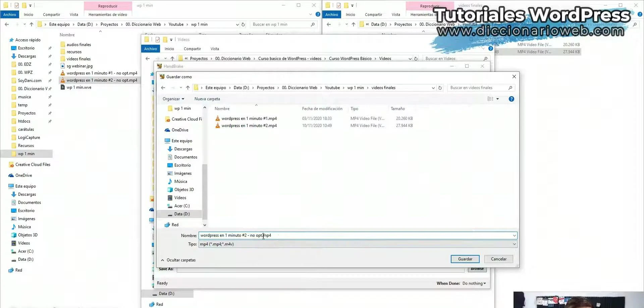This screenshot has height=308, width=644.
Task: Open Archivo tab in right explorer window
Action: (332, 15)
